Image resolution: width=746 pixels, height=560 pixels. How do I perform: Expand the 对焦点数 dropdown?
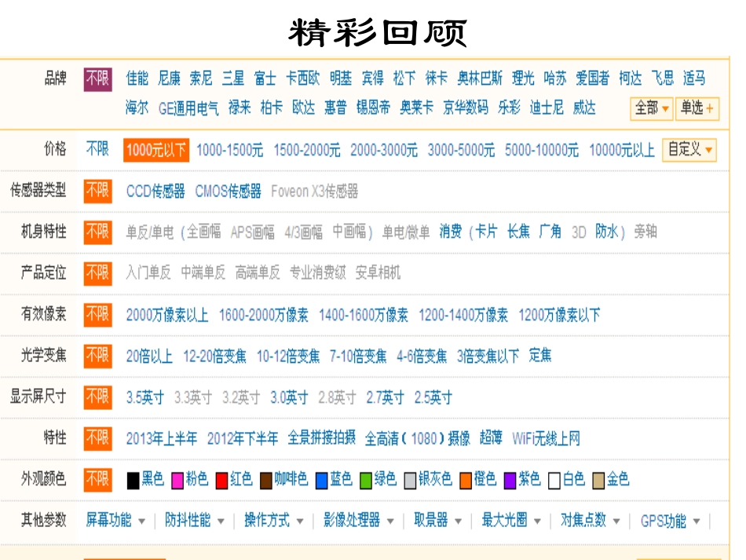(590, 521)
